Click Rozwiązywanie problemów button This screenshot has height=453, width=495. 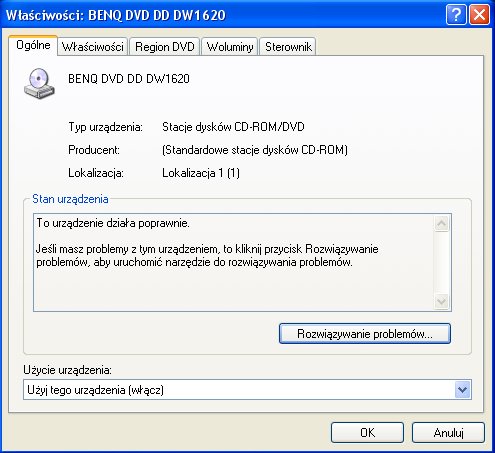[x=365, y=334]
